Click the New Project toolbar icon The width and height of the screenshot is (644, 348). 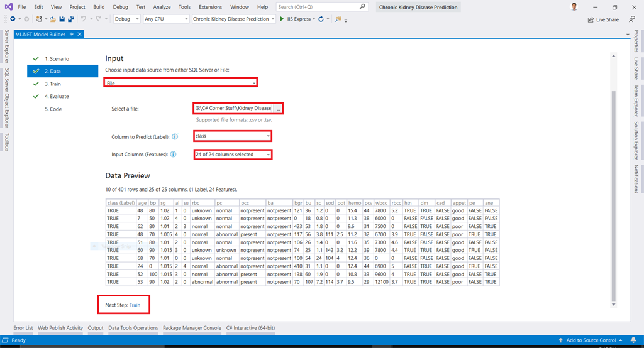[x=39, y=19]
